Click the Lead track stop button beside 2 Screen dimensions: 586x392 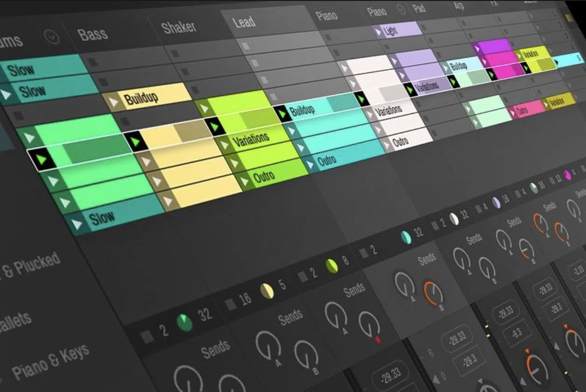(363, 253)
